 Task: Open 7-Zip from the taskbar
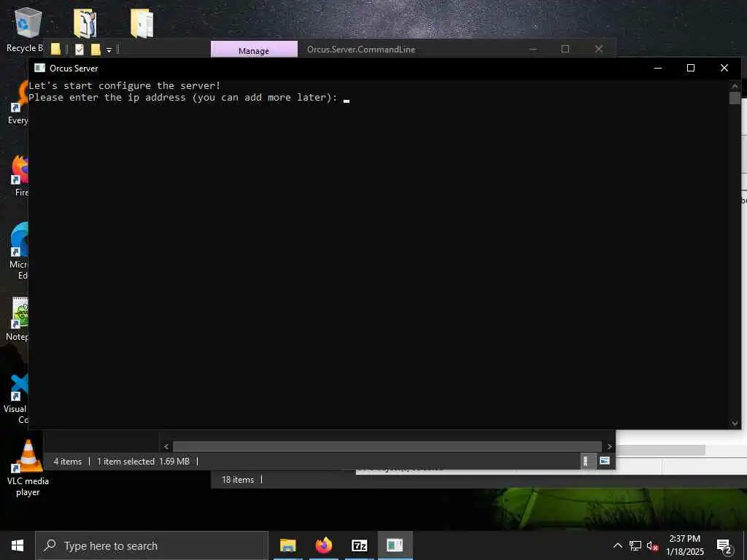[359, 545]
